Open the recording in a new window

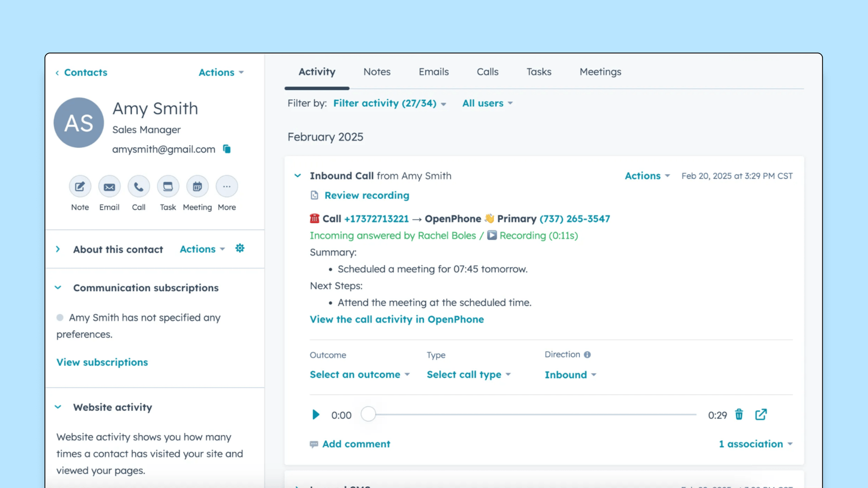(761, 414)
